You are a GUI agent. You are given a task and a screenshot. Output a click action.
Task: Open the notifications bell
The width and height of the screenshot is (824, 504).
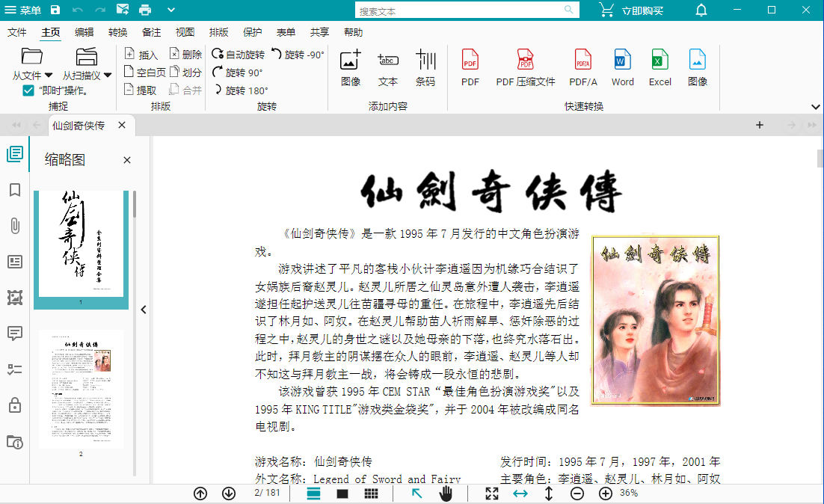click(701, 10)
